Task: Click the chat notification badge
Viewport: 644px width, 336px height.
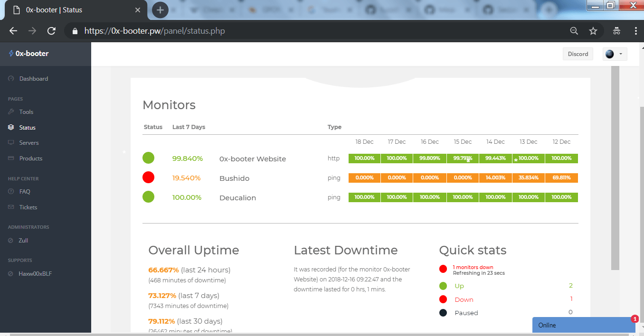Action: [635, 319]
